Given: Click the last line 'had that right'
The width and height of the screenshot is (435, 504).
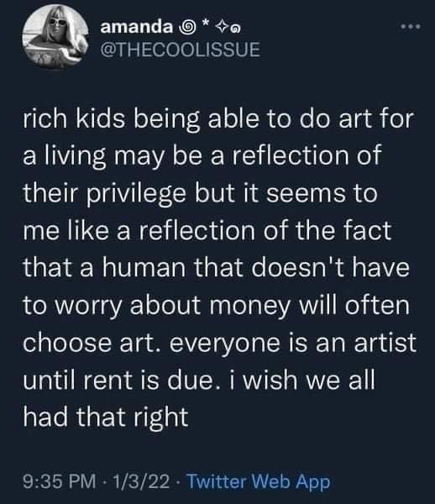Looking at the screenshot, I should coord(106,417).
